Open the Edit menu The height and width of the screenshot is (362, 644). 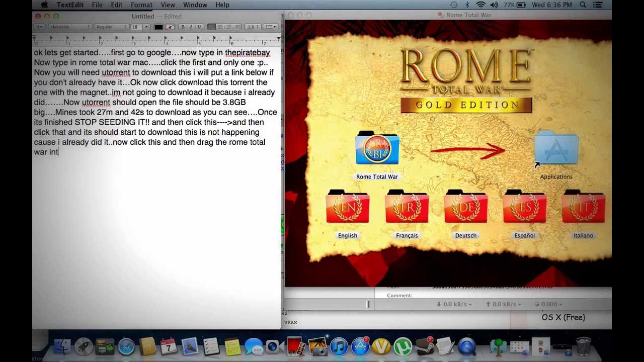coord(116,5)
